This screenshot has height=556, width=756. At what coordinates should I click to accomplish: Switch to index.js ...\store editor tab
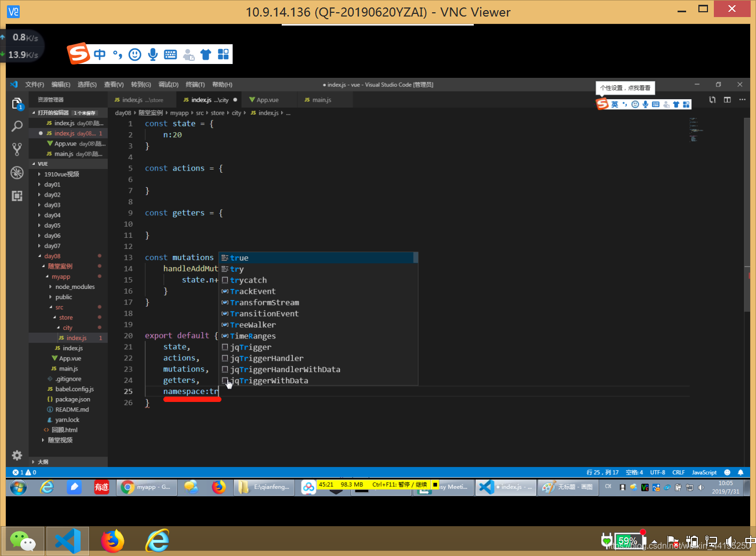pos(142,100)
